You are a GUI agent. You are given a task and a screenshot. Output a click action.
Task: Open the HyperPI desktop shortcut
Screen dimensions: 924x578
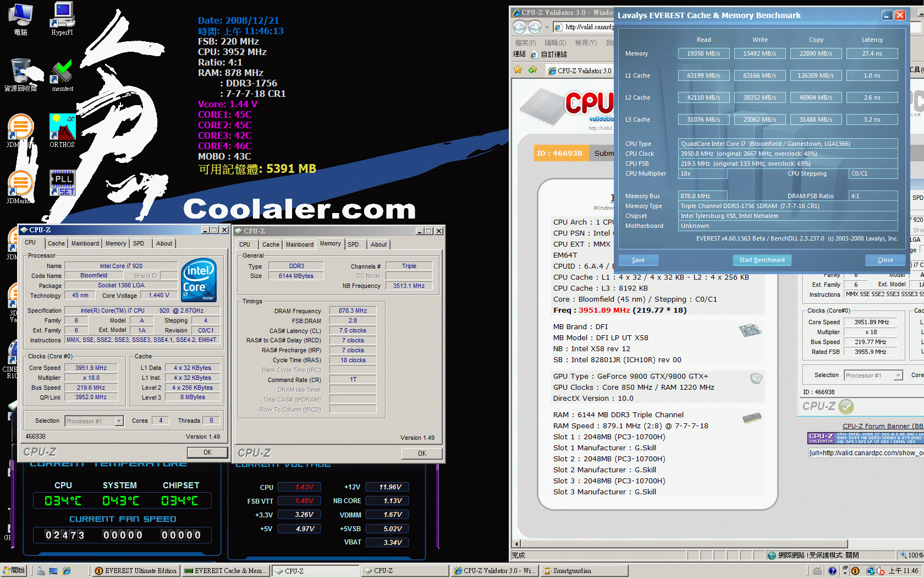coord(62,18)
